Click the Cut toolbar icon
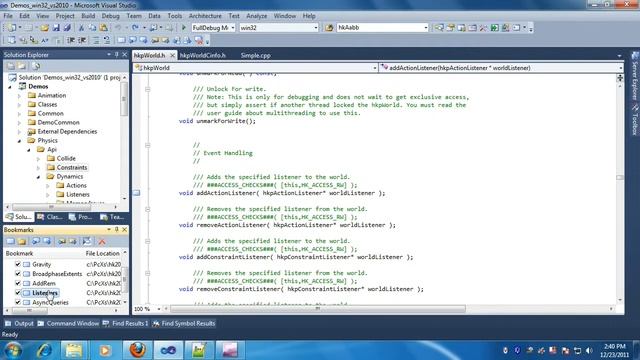 pyautogui.click(x=81, y=28)
